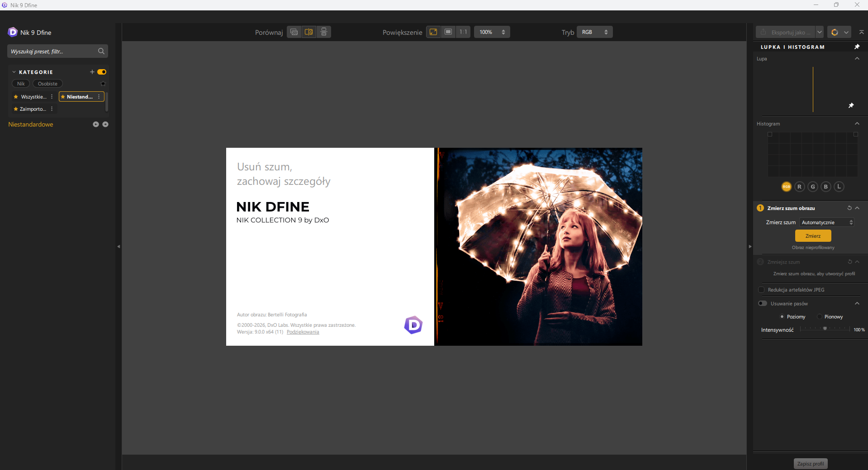Click the fill-screen zoom icon
The width and height of the screenshot is (868, 470).
pyautogui.click(x=448, y=32)
